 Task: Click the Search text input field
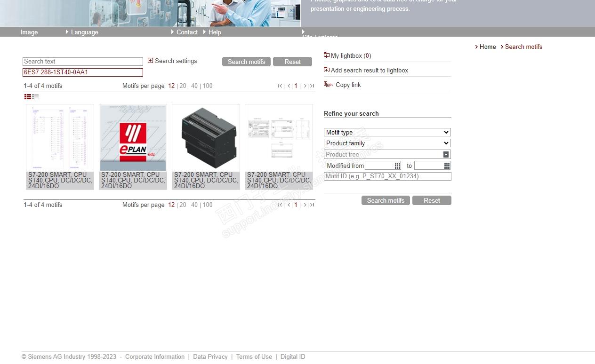pos(83,62)
